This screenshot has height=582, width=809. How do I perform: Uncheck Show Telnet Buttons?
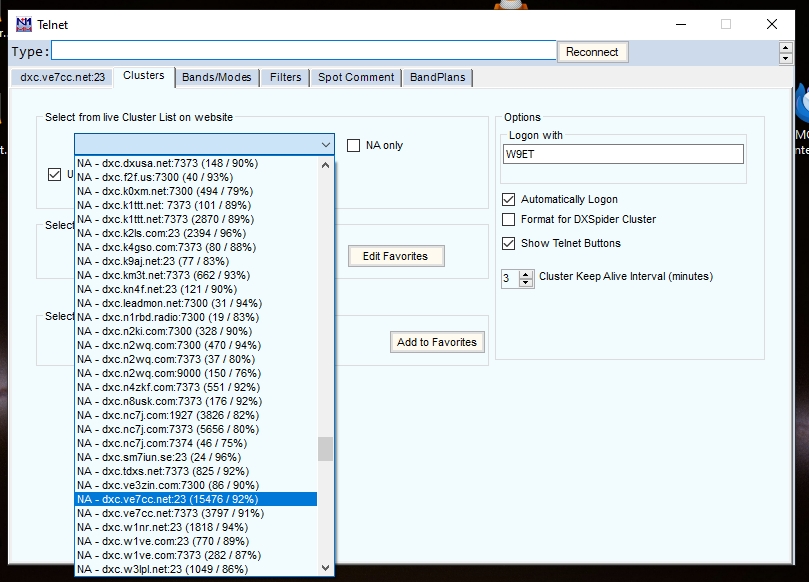click(510, 243)
